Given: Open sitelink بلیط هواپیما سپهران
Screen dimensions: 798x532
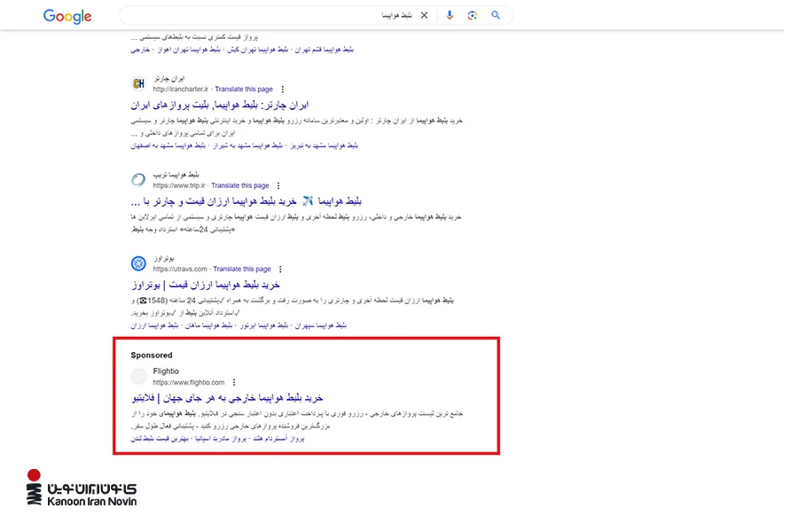Looking at the screenshot, I should (321, 325).
